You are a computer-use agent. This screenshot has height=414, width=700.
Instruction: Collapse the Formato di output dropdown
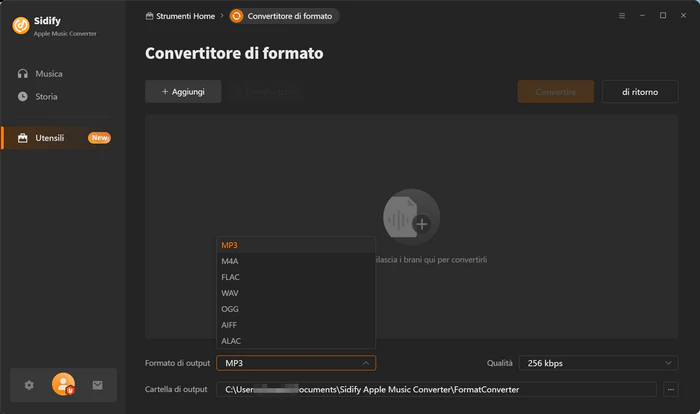pyautogui.click(x=296, y=363)
